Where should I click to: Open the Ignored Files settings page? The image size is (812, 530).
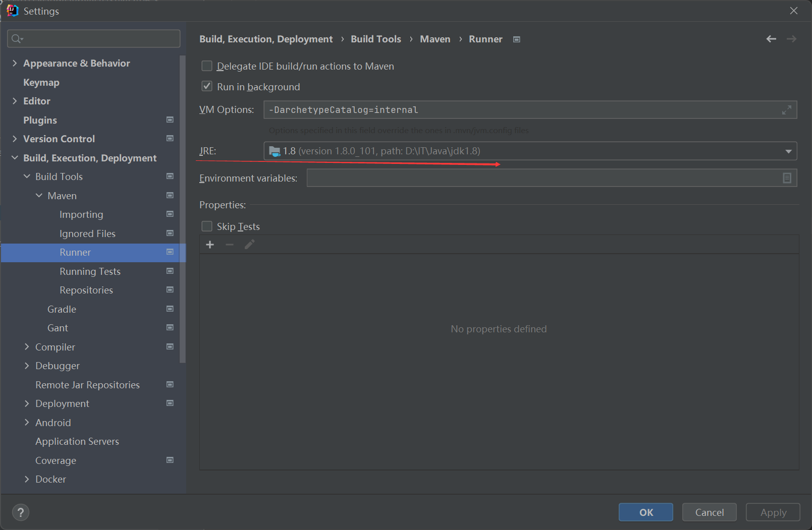click(87, 233)
